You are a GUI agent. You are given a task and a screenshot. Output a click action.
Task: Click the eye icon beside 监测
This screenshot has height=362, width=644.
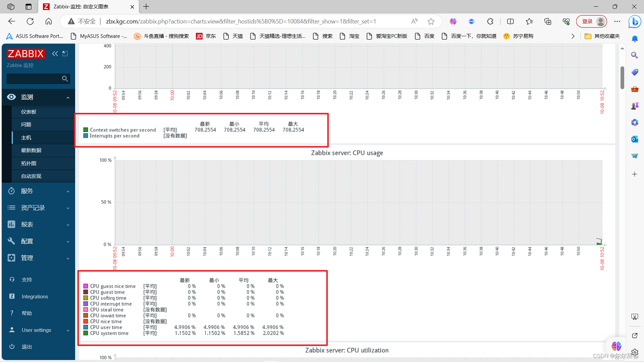(11, 97)
